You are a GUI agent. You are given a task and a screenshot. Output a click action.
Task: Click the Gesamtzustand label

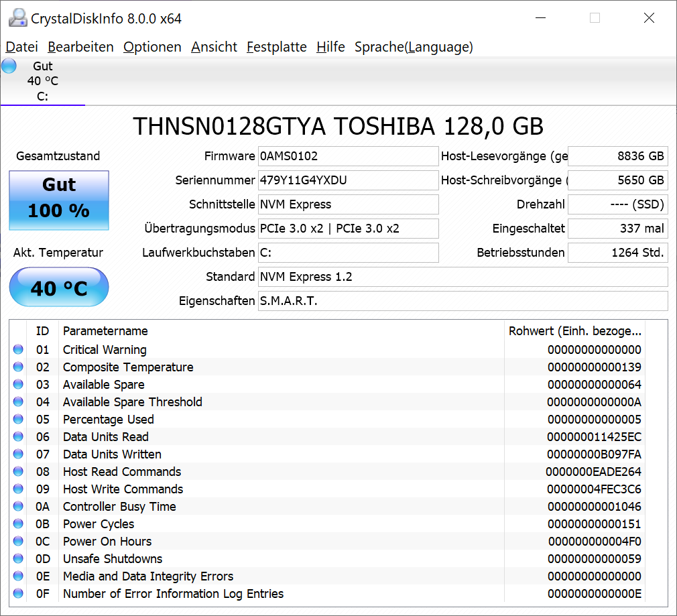(x=58, y=156)
